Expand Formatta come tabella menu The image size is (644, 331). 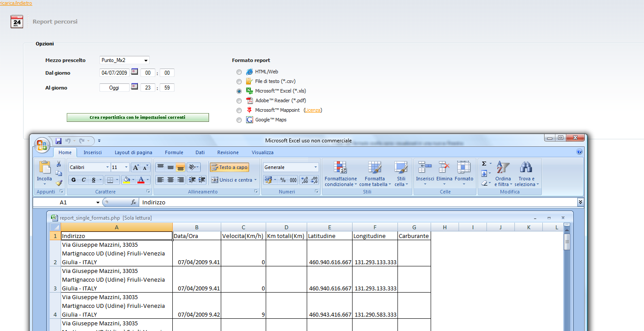tap(375, 174)
